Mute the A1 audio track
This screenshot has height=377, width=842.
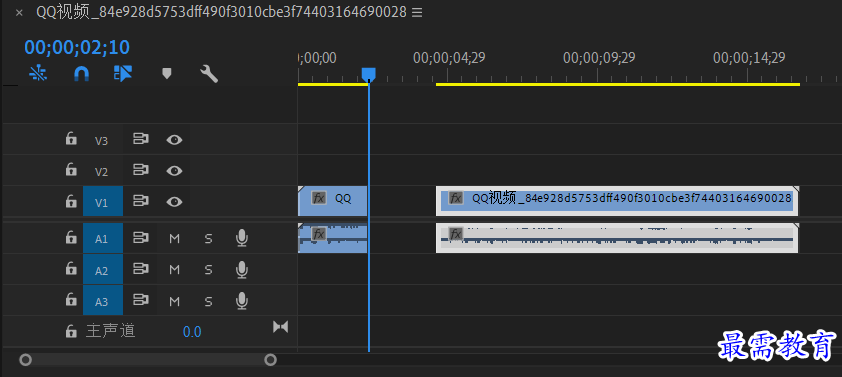pos(175,238)
